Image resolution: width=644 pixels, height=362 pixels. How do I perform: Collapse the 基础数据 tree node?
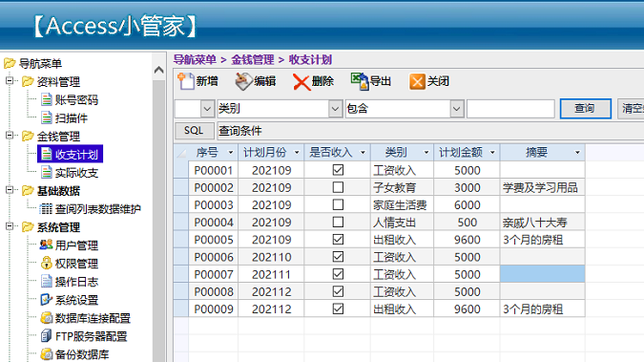(9, 190)
